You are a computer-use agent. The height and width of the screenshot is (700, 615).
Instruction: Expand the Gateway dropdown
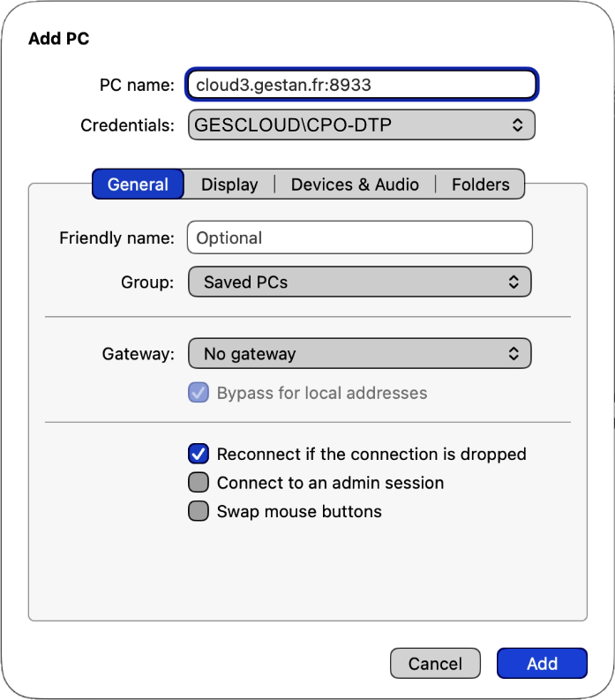(360, 354)
